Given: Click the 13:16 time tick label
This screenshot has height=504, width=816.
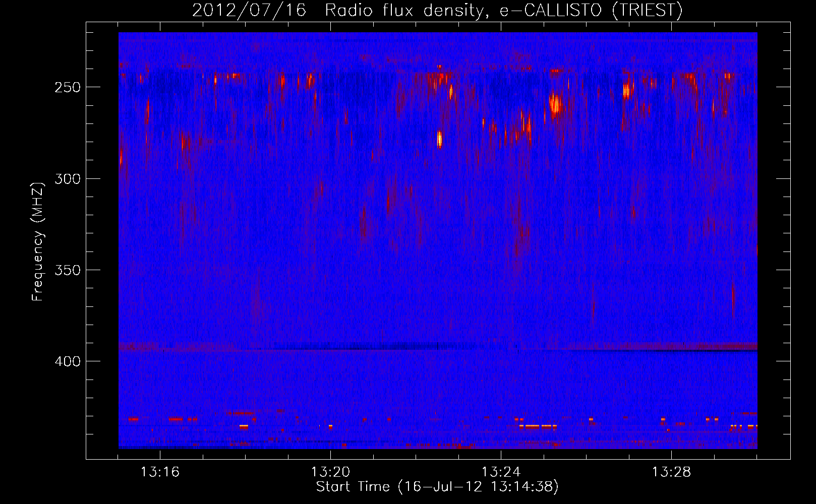Looking at the screenshot, I should click(160, 472).
